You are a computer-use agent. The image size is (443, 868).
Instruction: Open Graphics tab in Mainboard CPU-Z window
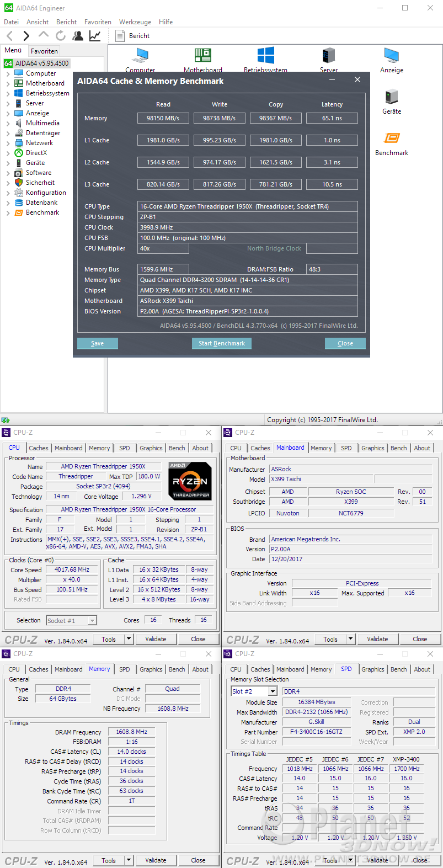point(373,448)
